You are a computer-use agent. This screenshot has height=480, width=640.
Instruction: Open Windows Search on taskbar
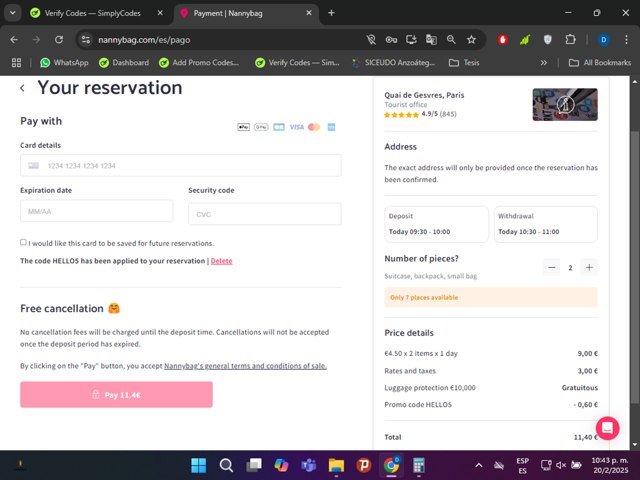point(226,465)
